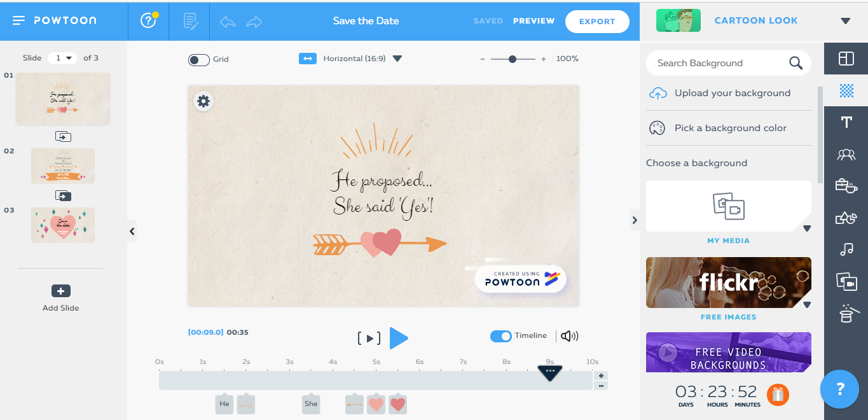
Task: Select the 'He' timeline object
Action: (x=224, y=404)
